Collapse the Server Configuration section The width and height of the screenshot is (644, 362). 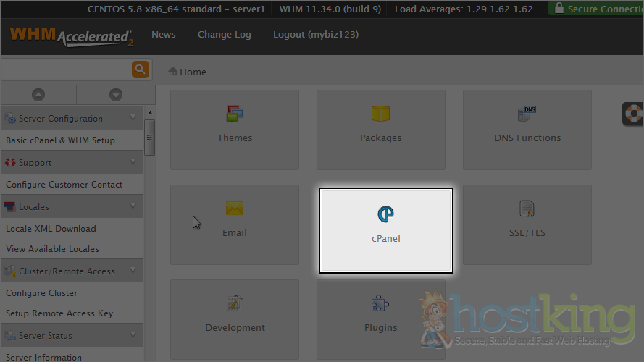(x=133, y=118)
